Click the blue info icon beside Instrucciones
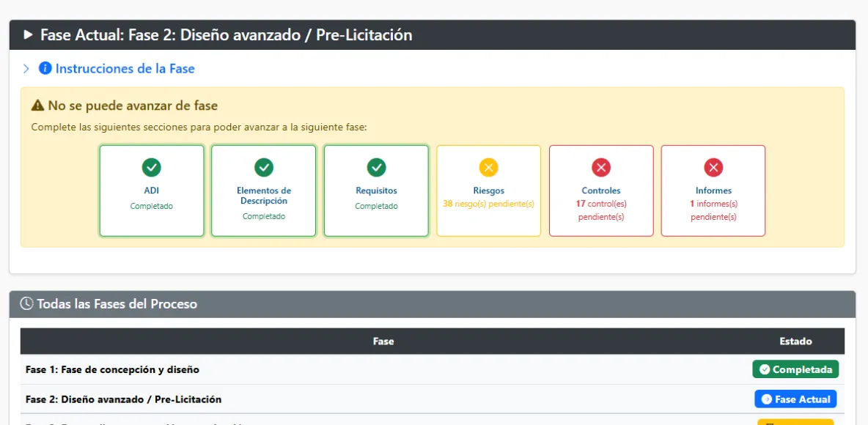This screenshot has width=868, height=425. point(45,69)
